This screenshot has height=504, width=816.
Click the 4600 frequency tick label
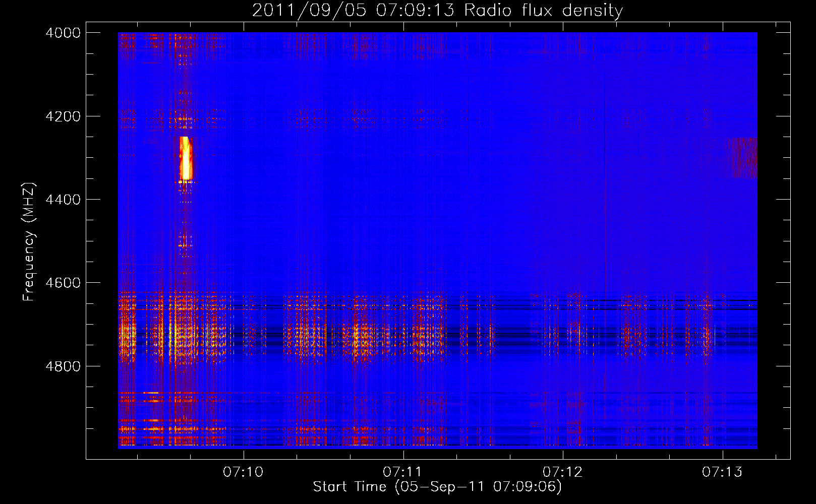(63, 283)
